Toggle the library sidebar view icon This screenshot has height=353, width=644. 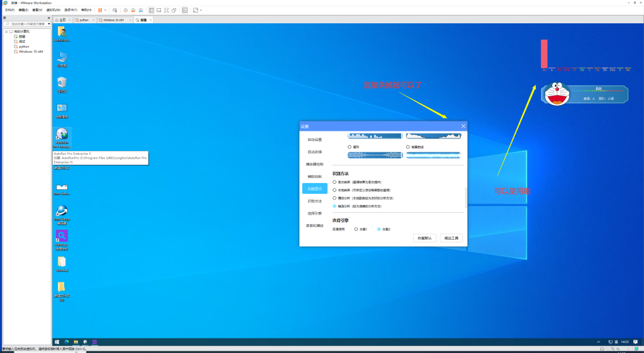(x=151, y=10)
